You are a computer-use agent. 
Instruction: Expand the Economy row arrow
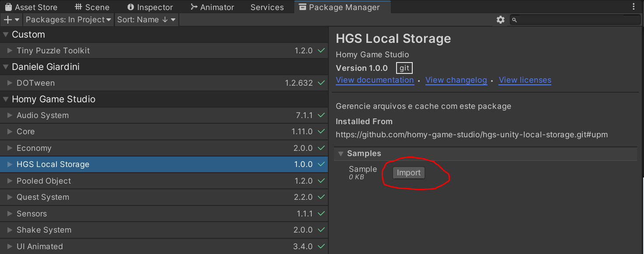10,148
